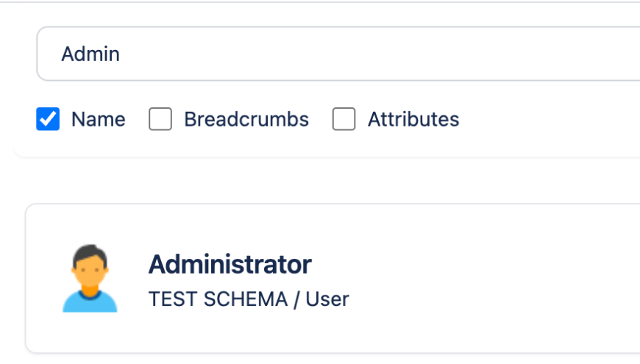This screenshot has height=364, width=640.
Task: Tick the Attributes filter checkbox
Action: (344, 119)
